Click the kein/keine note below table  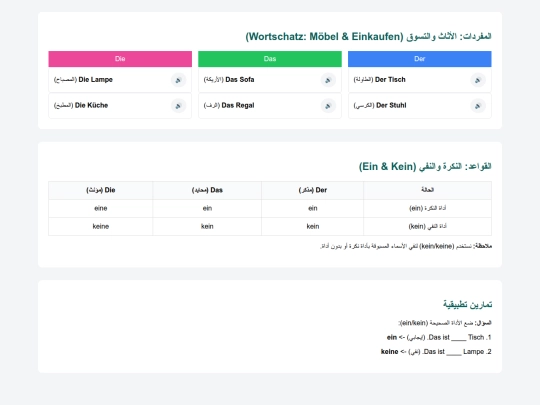coord(406,246)
